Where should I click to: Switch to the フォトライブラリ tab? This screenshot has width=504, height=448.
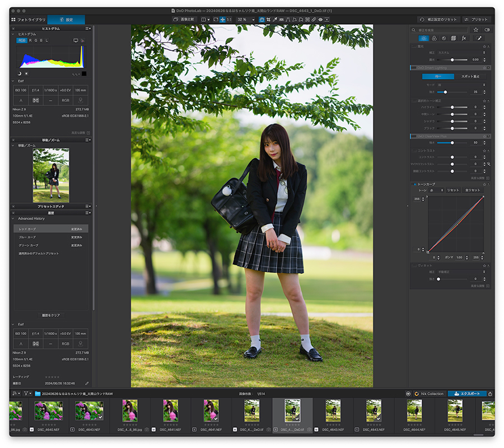click(29, 20)
